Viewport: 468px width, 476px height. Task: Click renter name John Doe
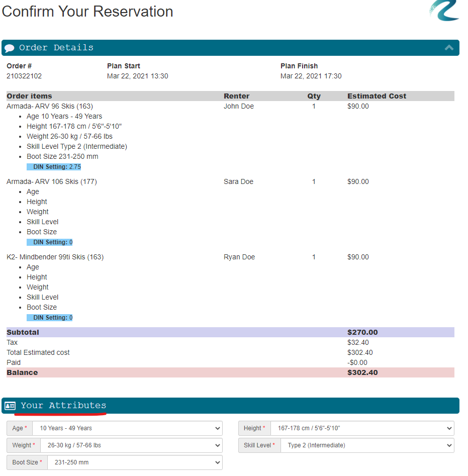point(239,106)
